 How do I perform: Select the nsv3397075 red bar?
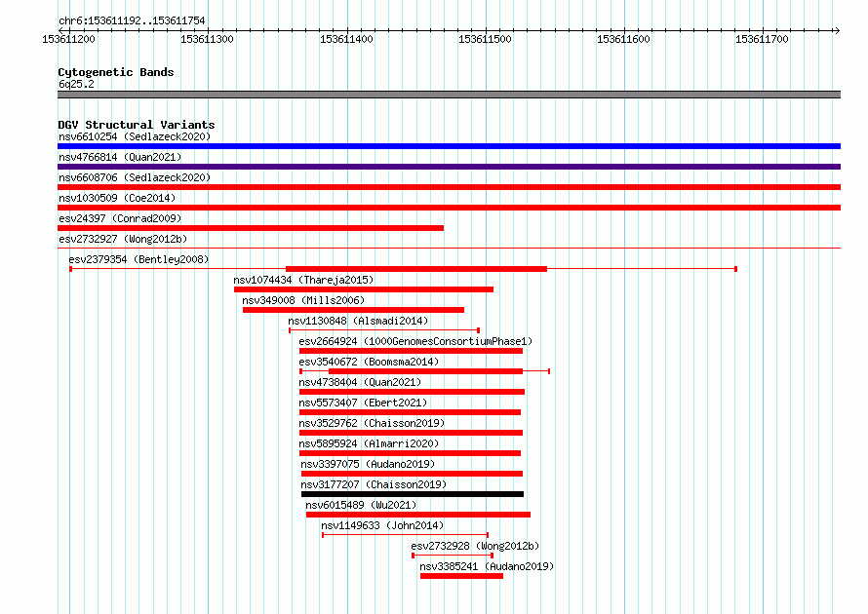pyautogui.click(x=412, y=474)
